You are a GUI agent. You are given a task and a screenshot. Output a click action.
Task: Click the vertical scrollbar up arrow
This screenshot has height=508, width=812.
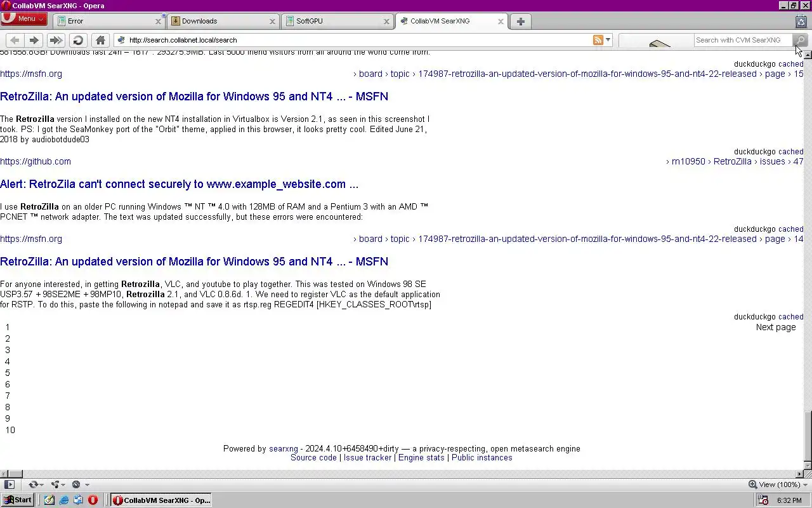(x=808, y=55)
